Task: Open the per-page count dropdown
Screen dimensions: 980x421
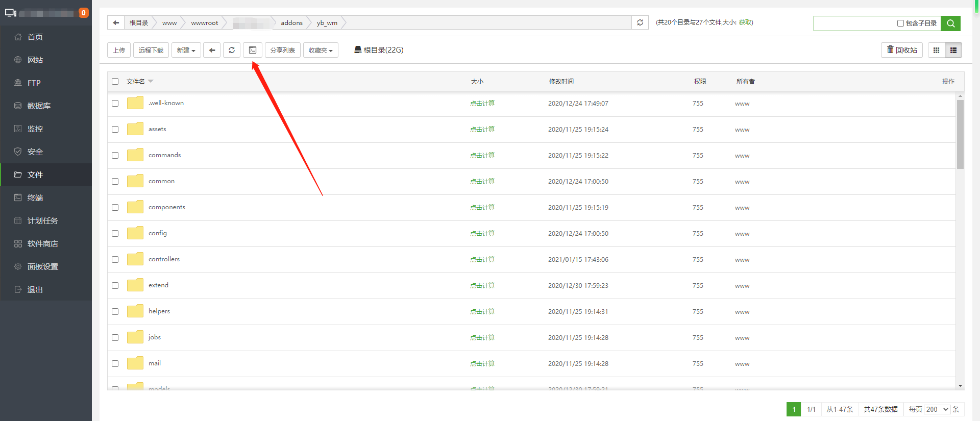Action: [937, 409]
